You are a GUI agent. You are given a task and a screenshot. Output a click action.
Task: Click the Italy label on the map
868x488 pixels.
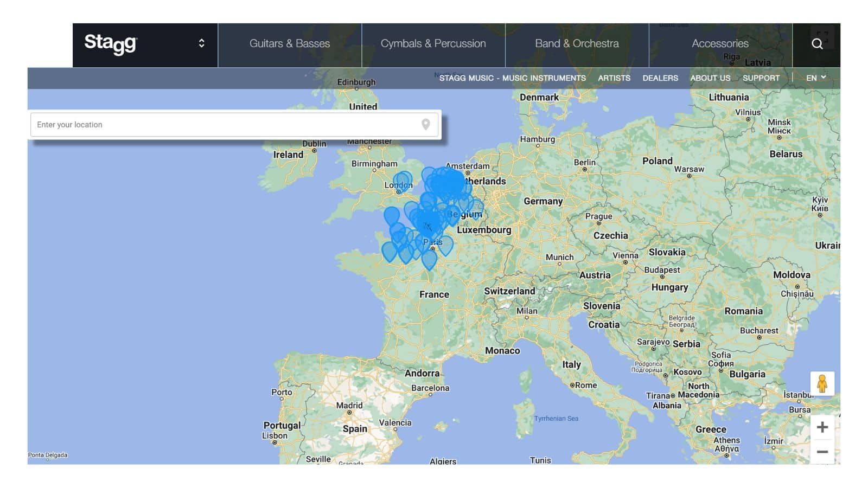pyautogui.click(x=571, y=364)
